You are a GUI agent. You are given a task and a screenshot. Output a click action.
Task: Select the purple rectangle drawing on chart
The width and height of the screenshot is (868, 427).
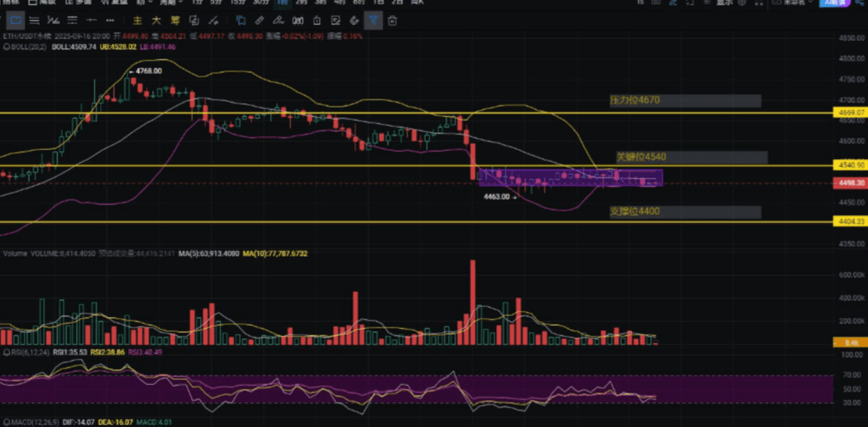570,178
